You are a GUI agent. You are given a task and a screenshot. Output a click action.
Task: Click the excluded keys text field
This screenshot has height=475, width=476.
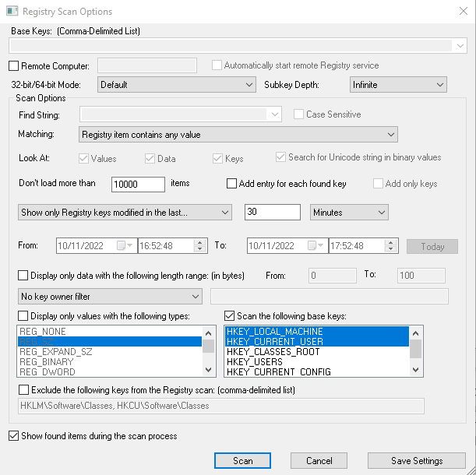221,406
